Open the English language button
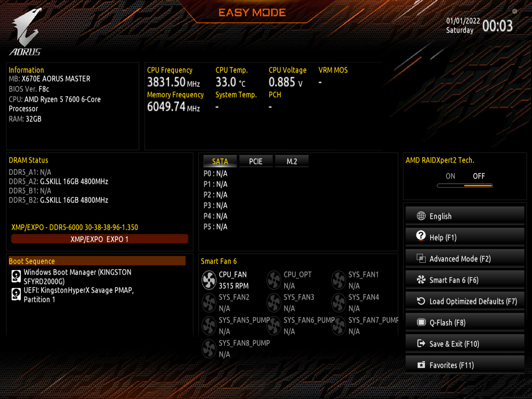This screenshot has width=532, height=399. [x=465, y=216]
